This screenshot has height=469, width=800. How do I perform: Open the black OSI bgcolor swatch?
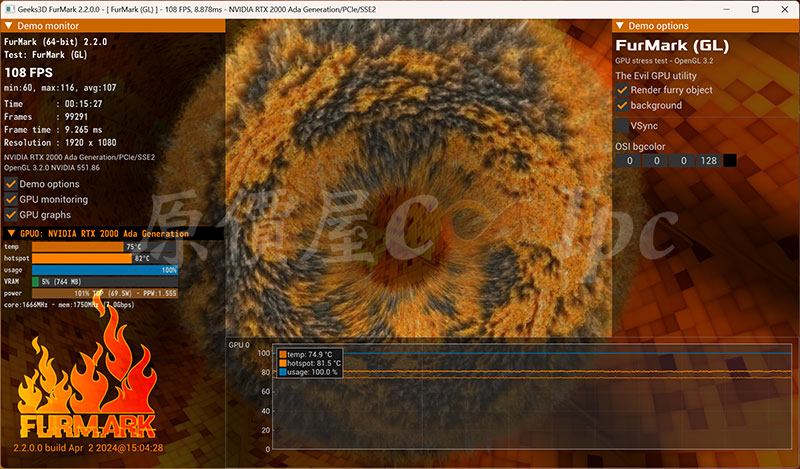click(x=730, y=161)
